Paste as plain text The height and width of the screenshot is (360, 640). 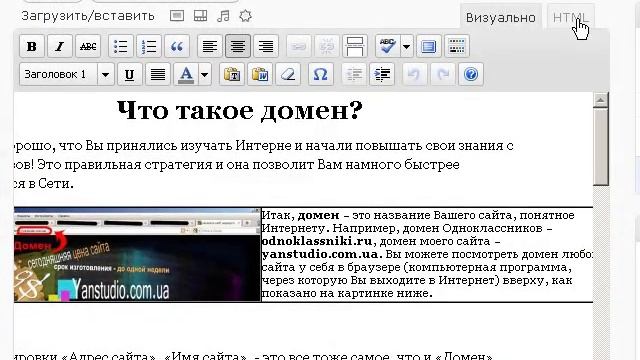click(x=232, y=74)
